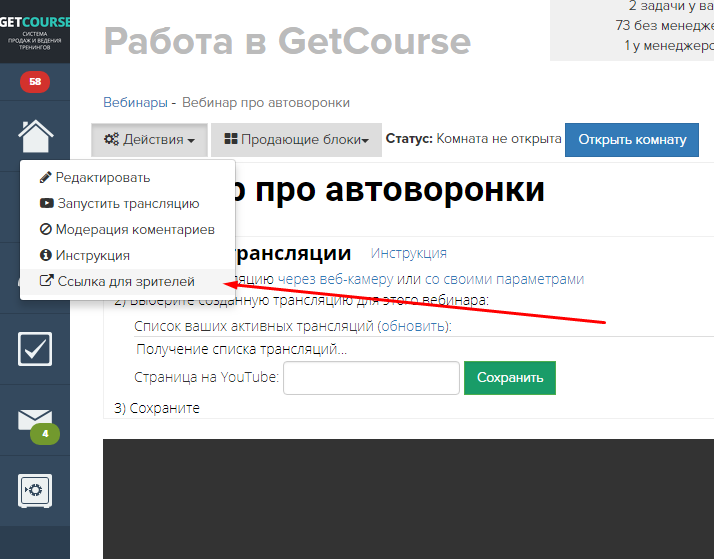Choose Редактировать from the menu
The image size is (714, 559).
(x=128, y=178)
